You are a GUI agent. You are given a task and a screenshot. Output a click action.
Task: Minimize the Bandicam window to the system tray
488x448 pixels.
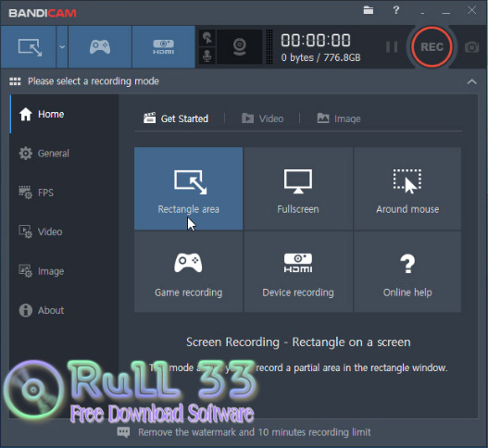pyautogui.click(x=422, y=12)
